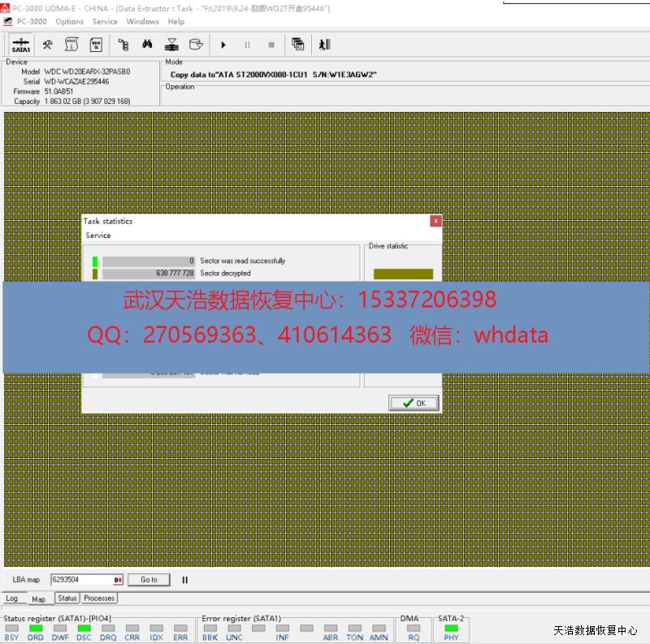
Task: Click the SATA1 port toolbar icon
Action: tap(20, 45)
